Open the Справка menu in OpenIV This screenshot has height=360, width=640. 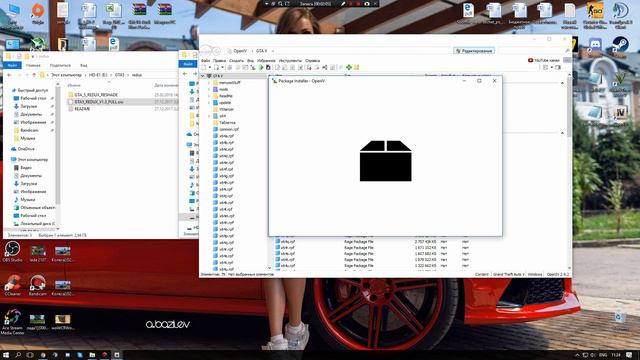tap(312, 61)
